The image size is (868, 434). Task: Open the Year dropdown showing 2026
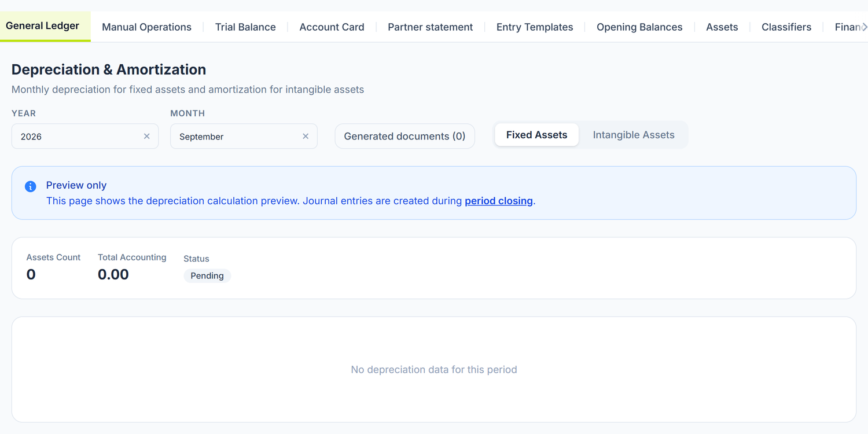click(x=85, y=136)
